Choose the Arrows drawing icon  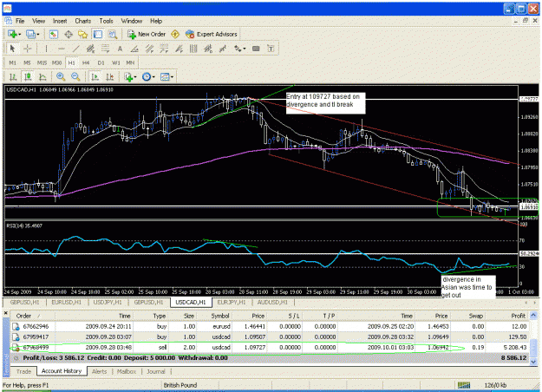(238, 49)
